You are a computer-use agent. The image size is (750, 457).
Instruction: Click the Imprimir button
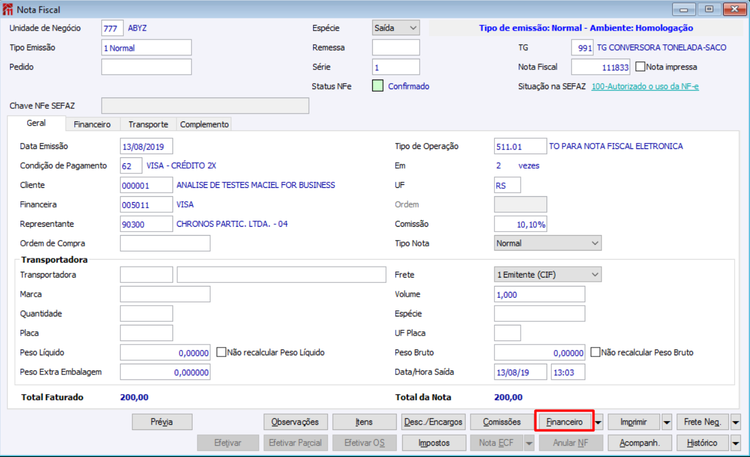634,422
